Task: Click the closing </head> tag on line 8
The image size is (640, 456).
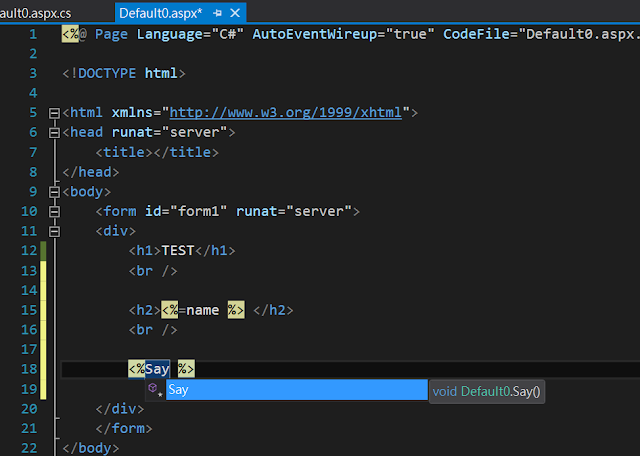Action: click(x=91, y=172)
